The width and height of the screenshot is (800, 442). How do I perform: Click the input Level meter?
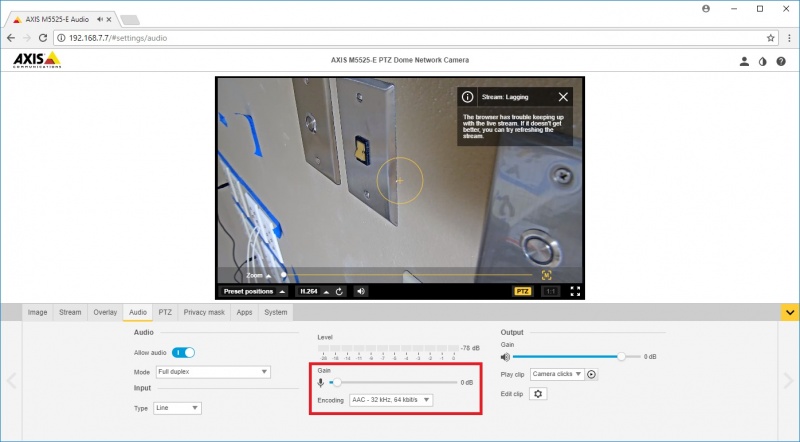coord(388,348)
